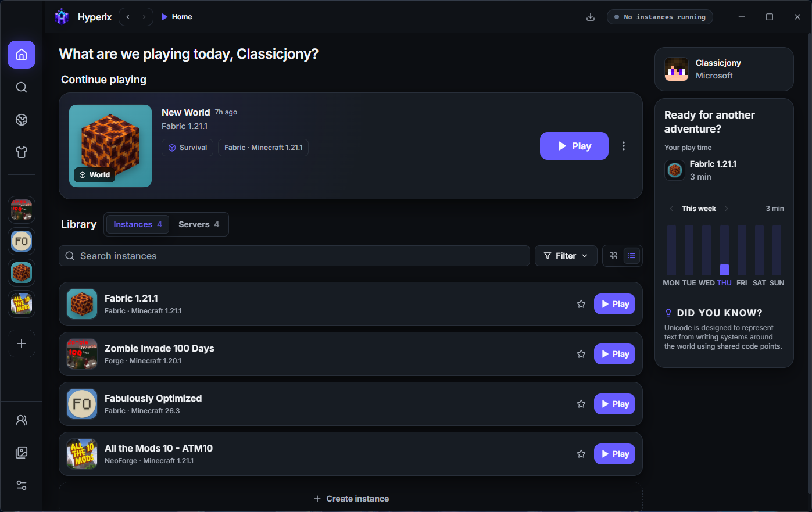812x512 pixels.
Task: Open the screenshots gallery icon in sidebar
Action: pos(22,453)
